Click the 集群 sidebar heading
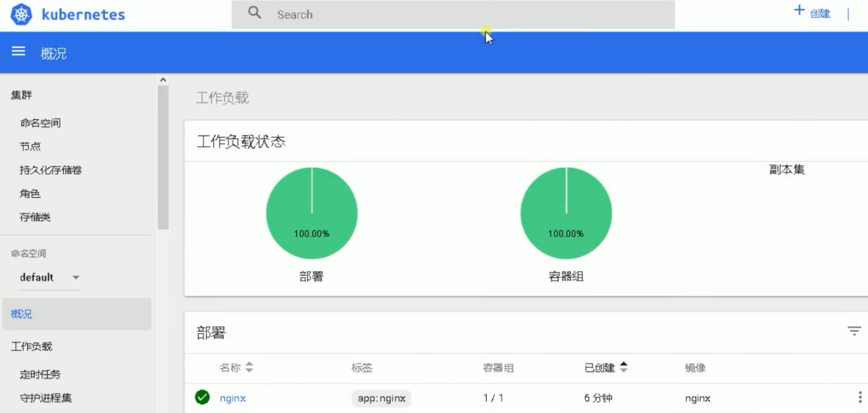 21,95
